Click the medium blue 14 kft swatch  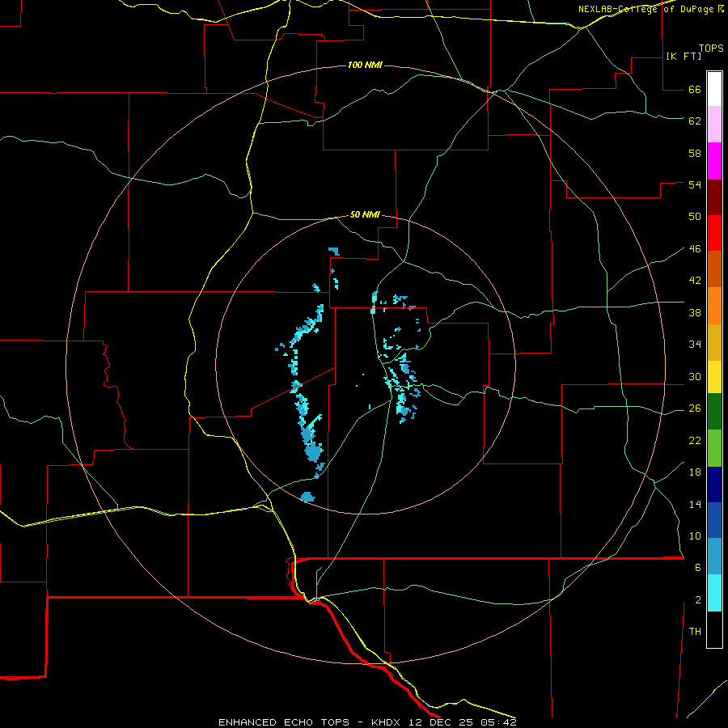(714, 520)
